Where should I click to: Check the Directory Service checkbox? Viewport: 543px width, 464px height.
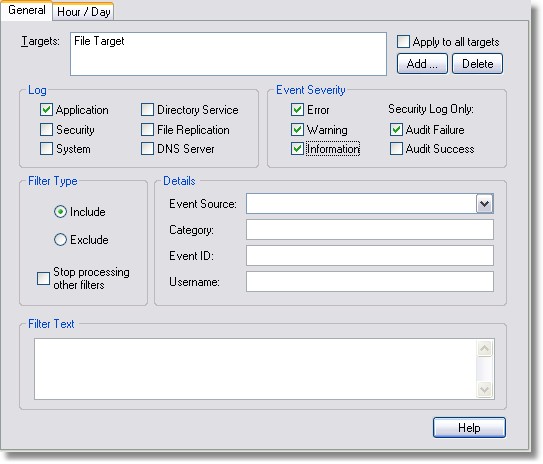(x=147, y=110)
